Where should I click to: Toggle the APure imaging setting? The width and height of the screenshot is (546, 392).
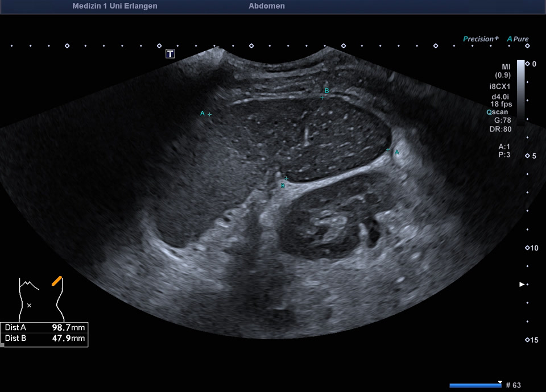pyautogui.click(x=518, y=39)
